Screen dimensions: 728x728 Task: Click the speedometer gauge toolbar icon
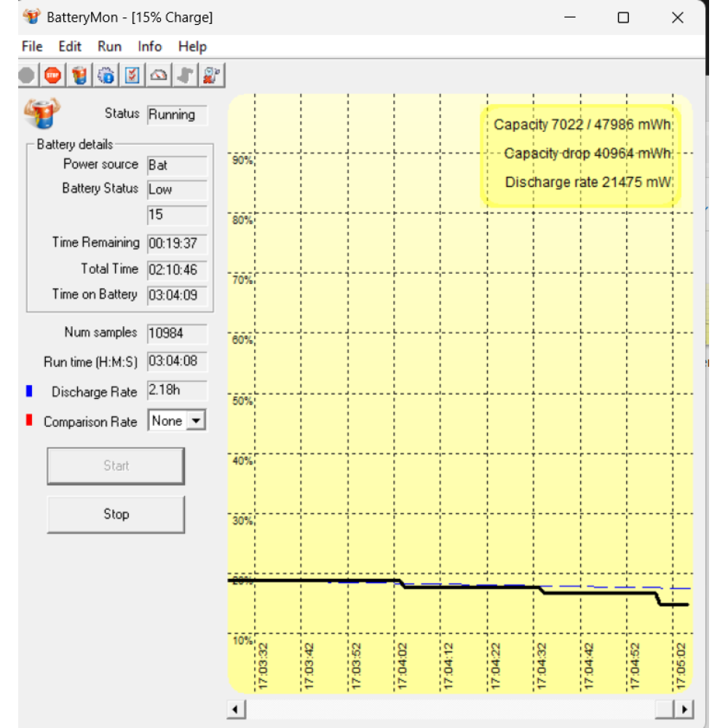tap(159, 74)
